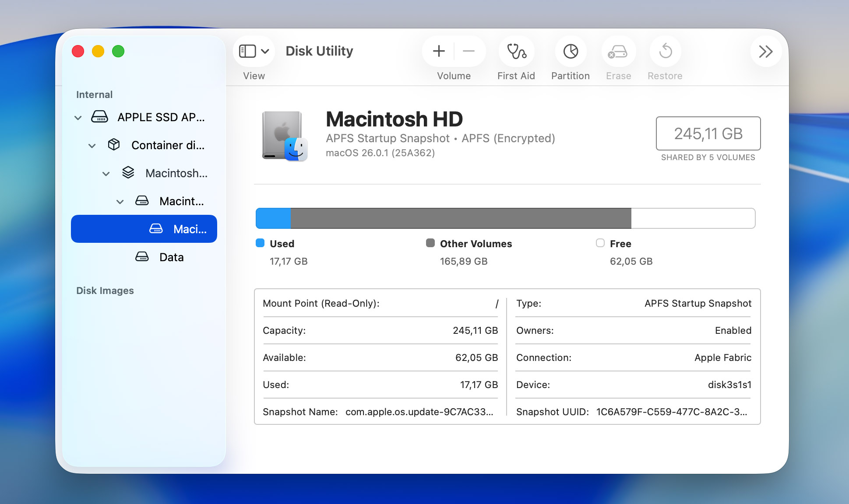Click the Internal section header
Screen dimensions: 849x504
94,94
